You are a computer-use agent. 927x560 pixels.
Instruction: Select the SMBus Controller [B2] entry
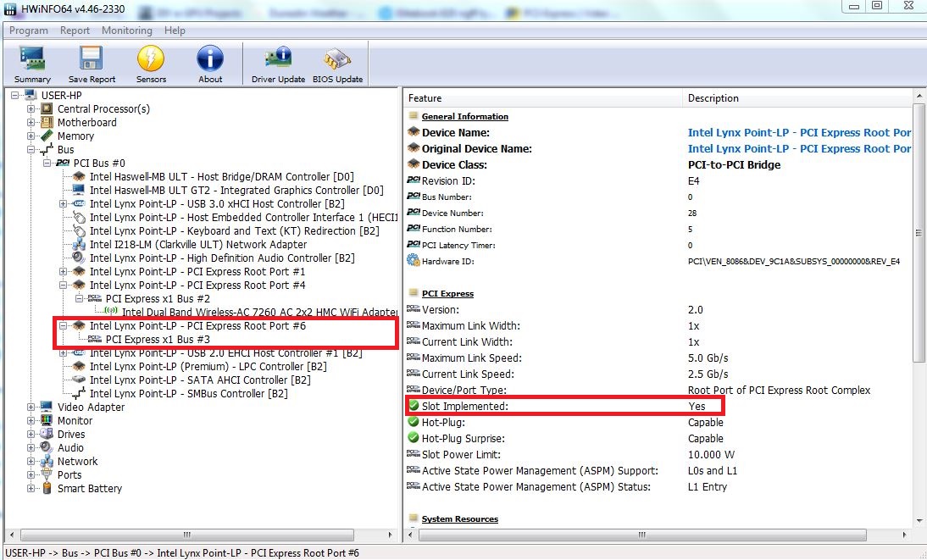tap(188, 393)
